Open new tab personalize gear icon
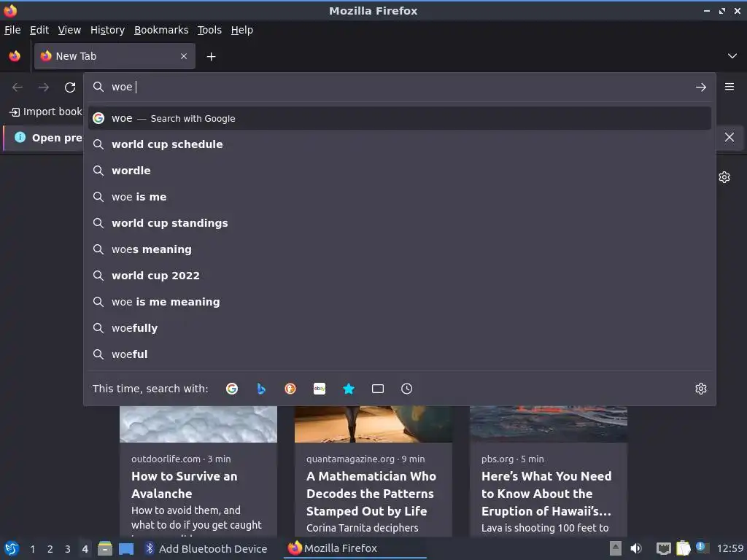 (x=724, y=177)
